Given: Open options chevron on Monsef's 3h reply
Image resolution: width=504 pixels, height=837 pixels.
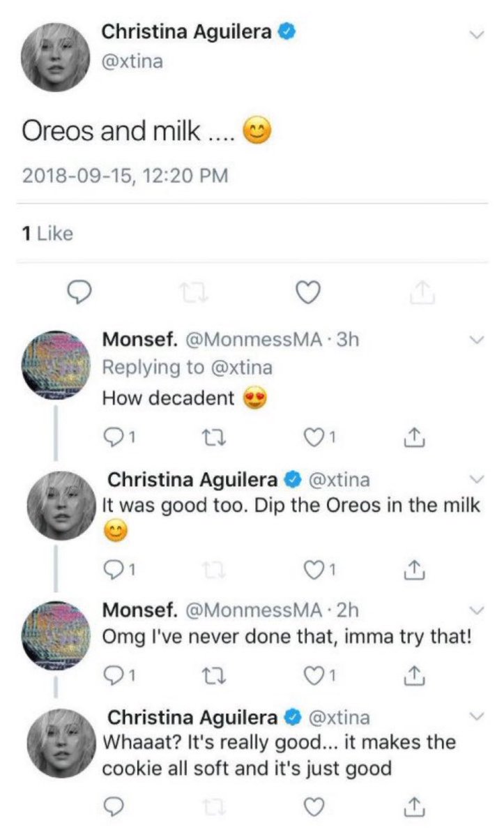Looking at the screenshot, I should click(x=477, y=340).
